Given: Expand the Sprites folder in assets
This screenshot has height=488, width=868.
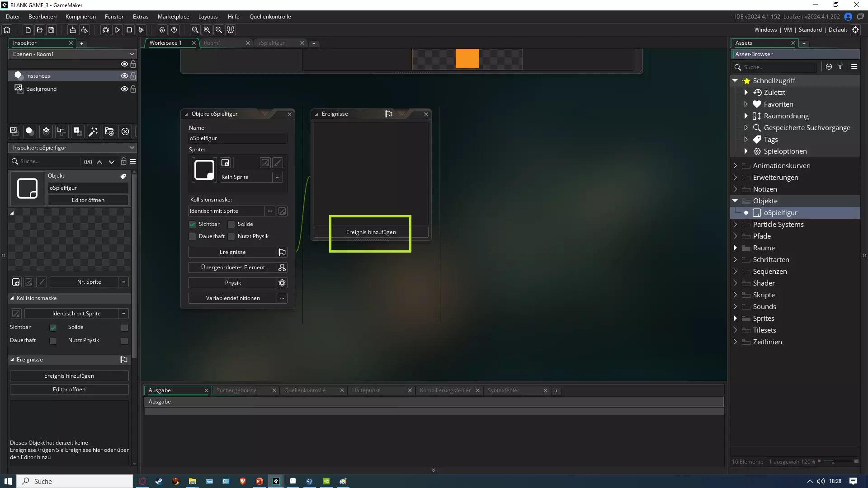Looking at the screenshot, I should [735, 319].
